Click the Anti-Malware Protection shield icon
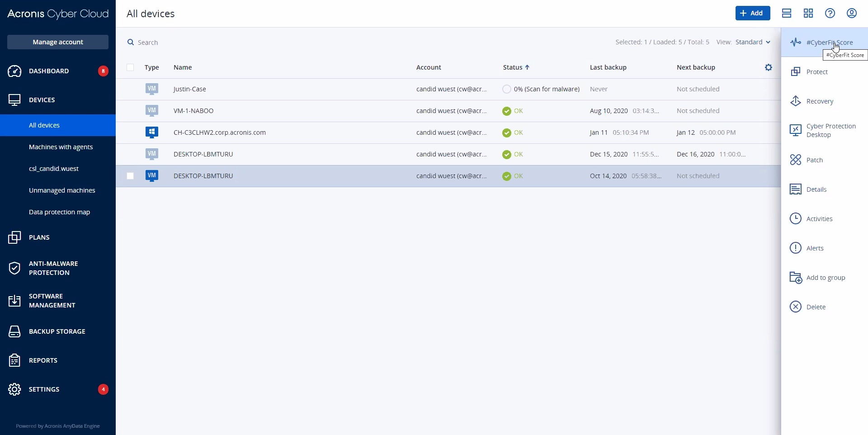Screen dimensions: 868x435 click(14, 268)
